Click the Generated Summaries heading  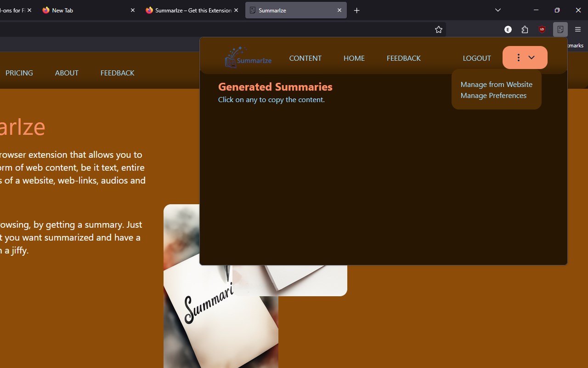(275, 86)
